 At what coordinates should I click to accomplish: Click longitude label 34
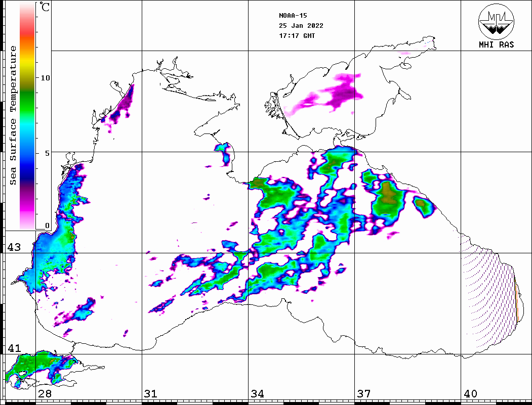pos(257,393)
